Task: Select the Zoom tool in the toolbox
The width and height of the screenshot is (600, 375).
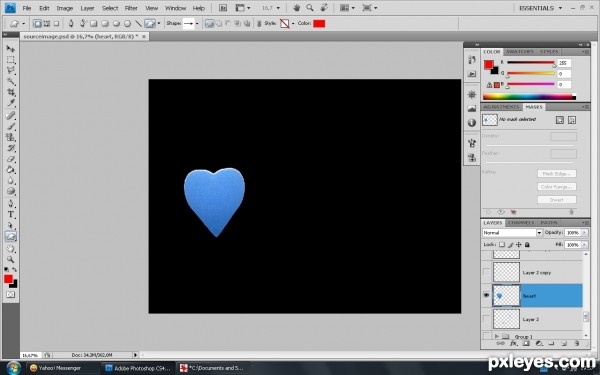Action: [11, 259]
